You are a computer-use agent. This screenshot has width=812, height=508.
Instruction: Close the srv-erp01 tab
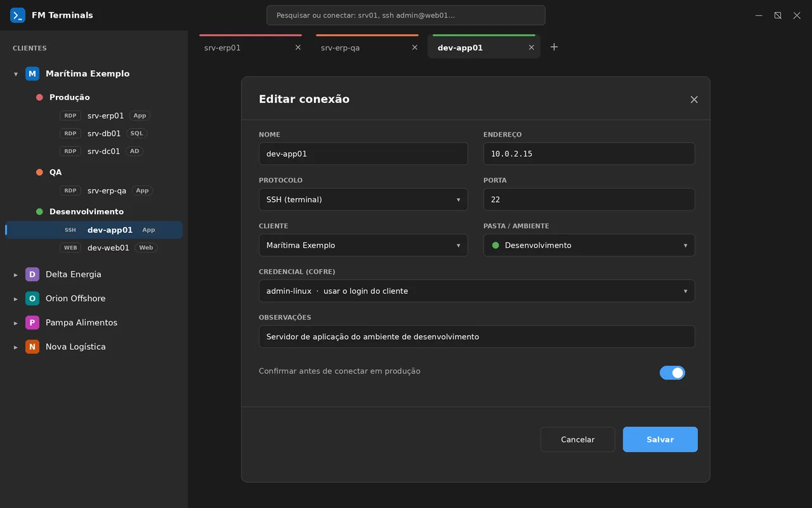[x=298, y=48]
